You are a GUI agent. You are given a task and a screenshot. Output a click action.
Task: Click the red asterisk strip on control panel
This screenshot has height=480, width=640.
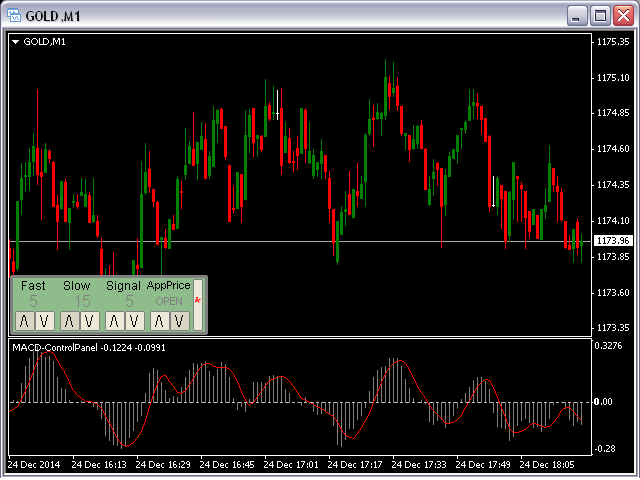coord(198,302)
